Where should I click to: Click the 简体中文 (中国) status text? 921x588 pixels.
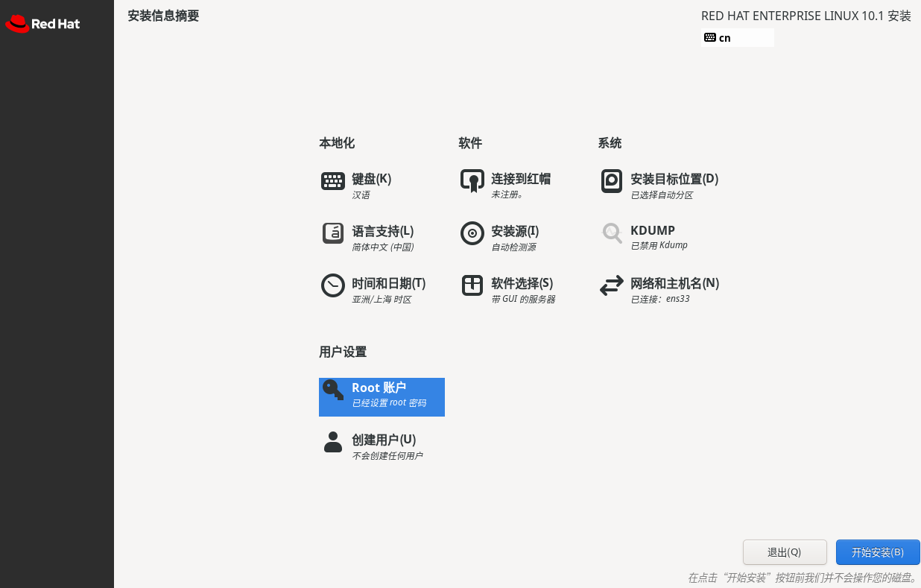pos(382,247)
